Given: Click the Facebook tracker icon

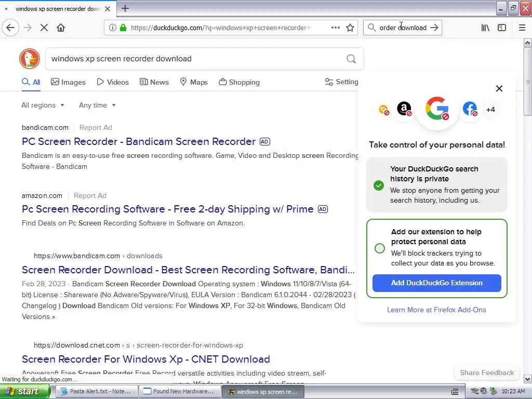Looking at the screenshot, I should (x=470, y=109).
